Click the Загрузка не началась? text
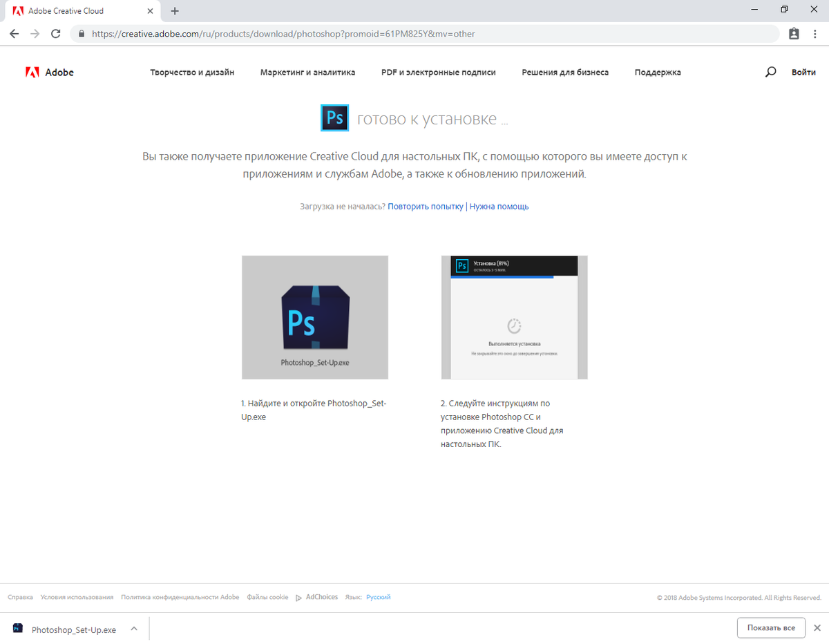This screenshot has width=829, height=644. point(343,206)
